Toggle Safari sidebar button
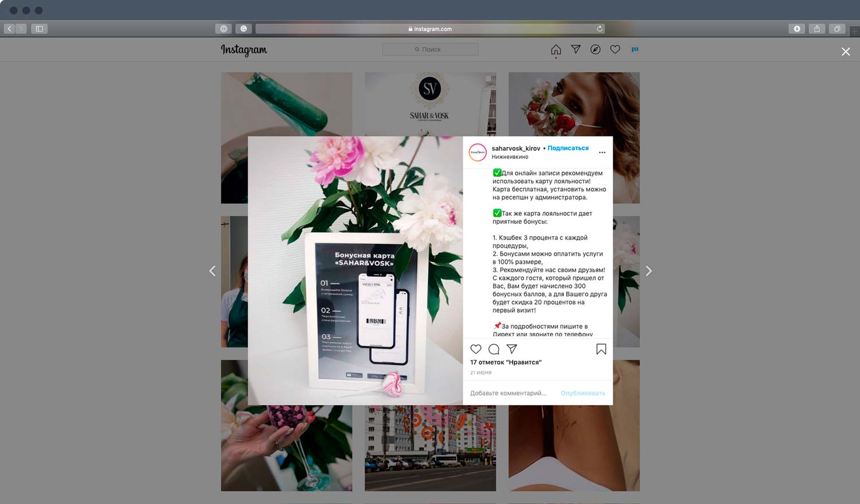This screenshot has height=504, width=860. pyautogui.click(x=39, y=29)
